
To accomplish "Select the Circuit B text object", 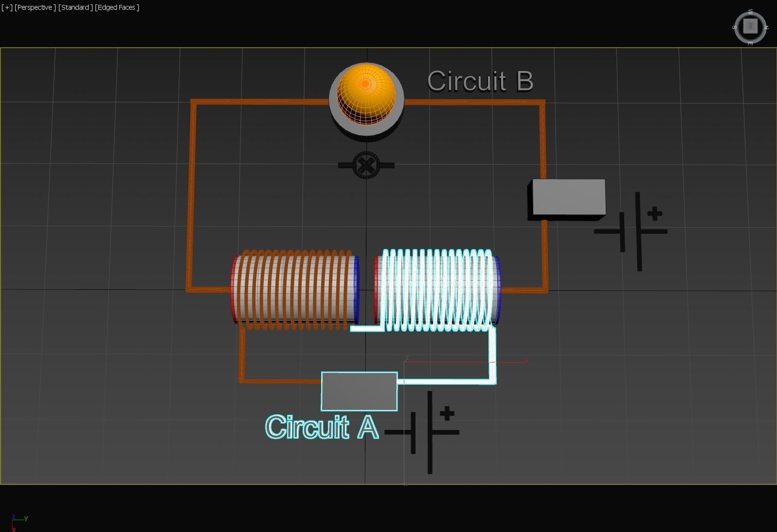I will (480, 81).
